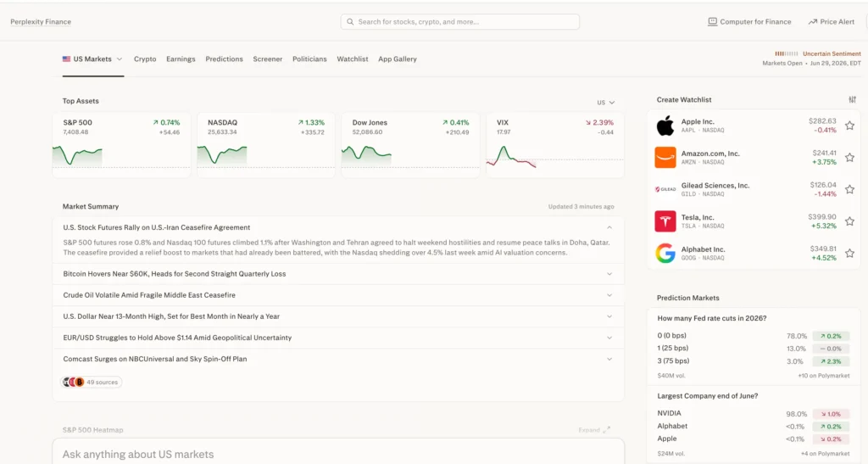Star Gilead Sciences in watchlist
Image resolution: width=868 pixels, height=464 pixels.
point(849,189)
